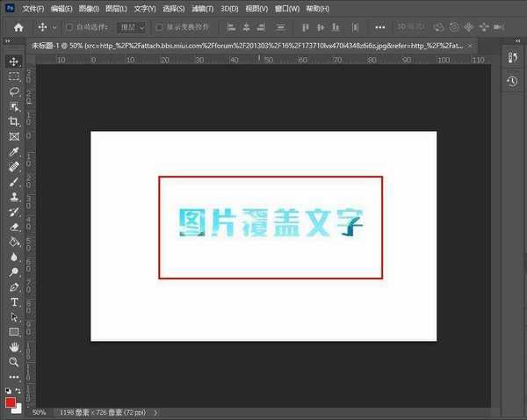Enable the 自动选择 checkbox
Image resolution: width=527 pixels, height=420 pixels.
point(69,27)
